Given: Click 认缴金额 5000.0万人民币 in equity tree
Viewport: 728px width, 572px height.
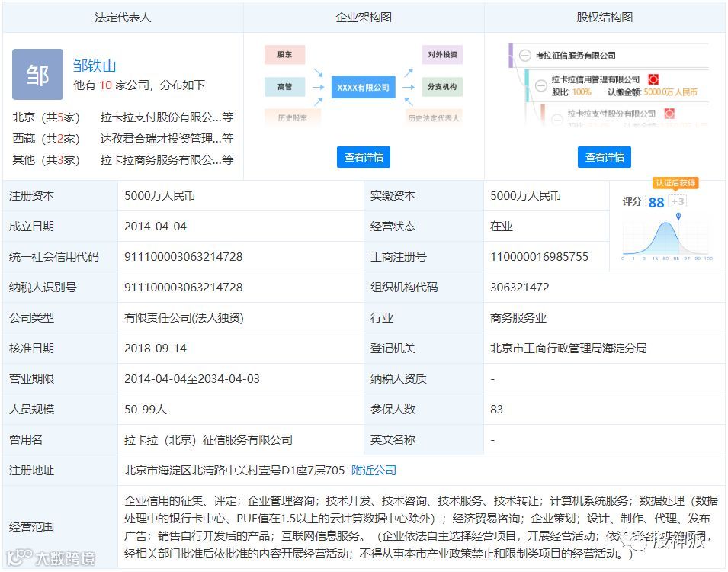Looking at the screenshot, I should [653, 92].
